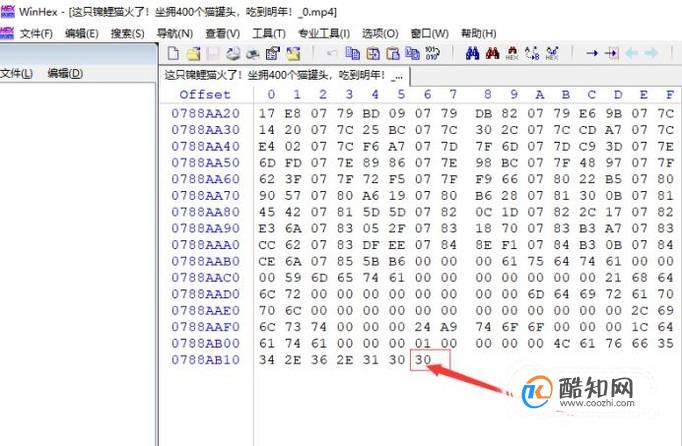Select byte 1C in row 0788AAF0

coord(639,327)
